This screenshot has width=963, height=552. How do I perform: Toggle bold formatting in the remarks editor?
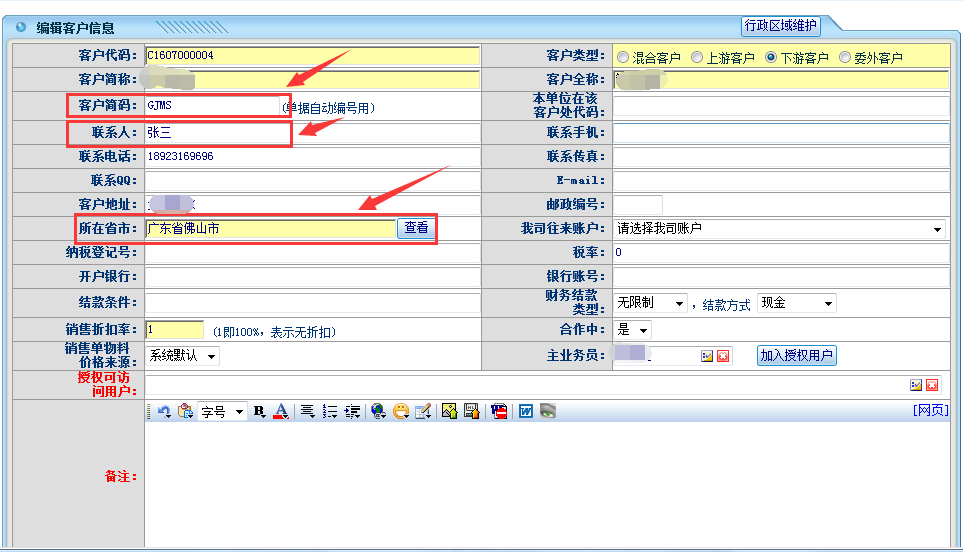[260, 411]
